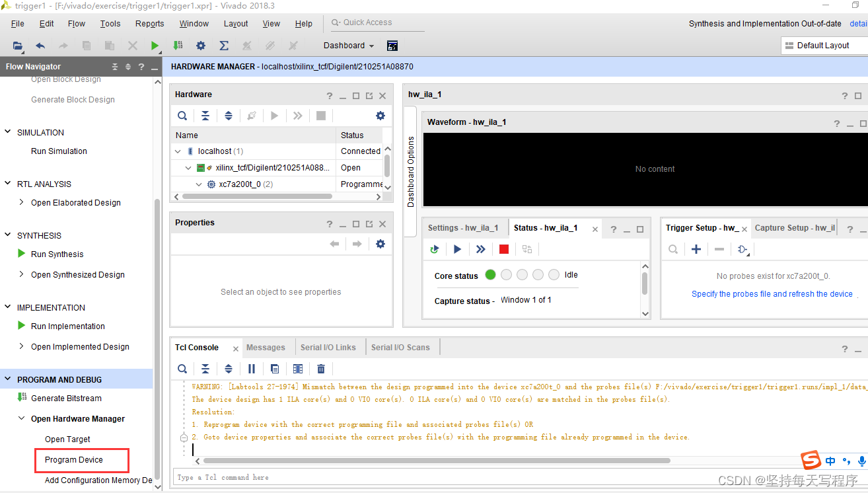
Task: Click Run Synthesis in Flow Navigator
Action: (57, 254)
